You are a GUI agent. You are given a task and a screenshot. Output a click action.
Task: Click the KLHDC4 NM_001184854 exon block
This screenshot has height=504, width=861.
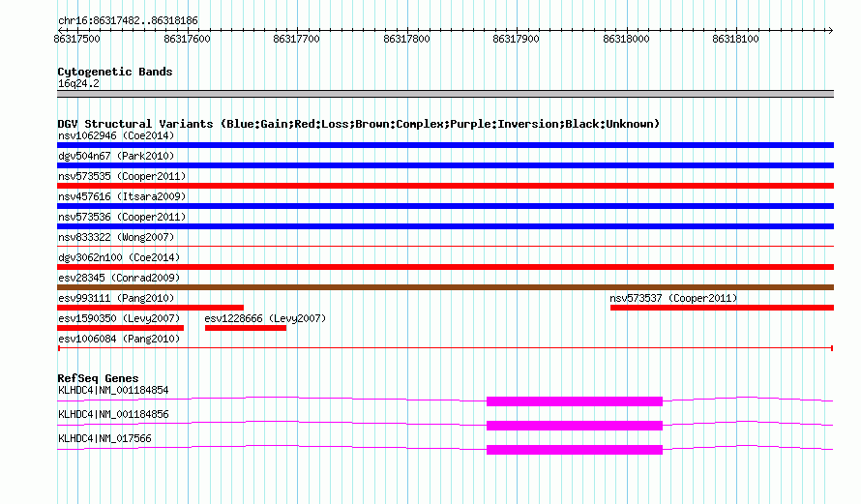[575, 401]
